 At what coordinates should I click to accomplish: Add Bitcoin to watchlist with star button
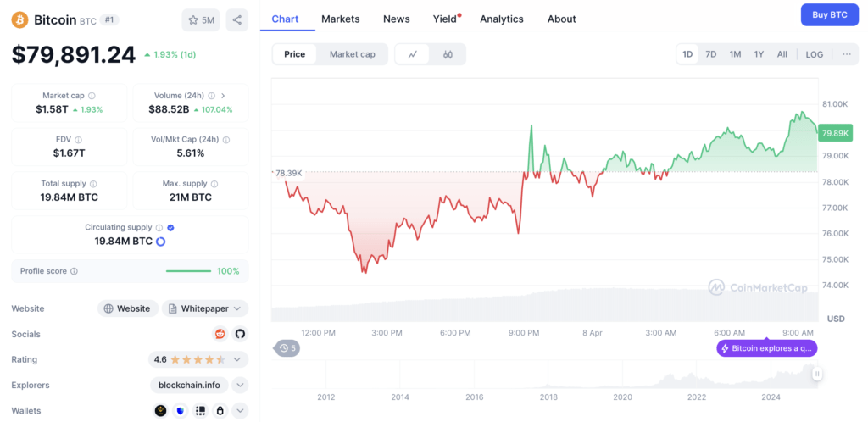coord(201,20)
